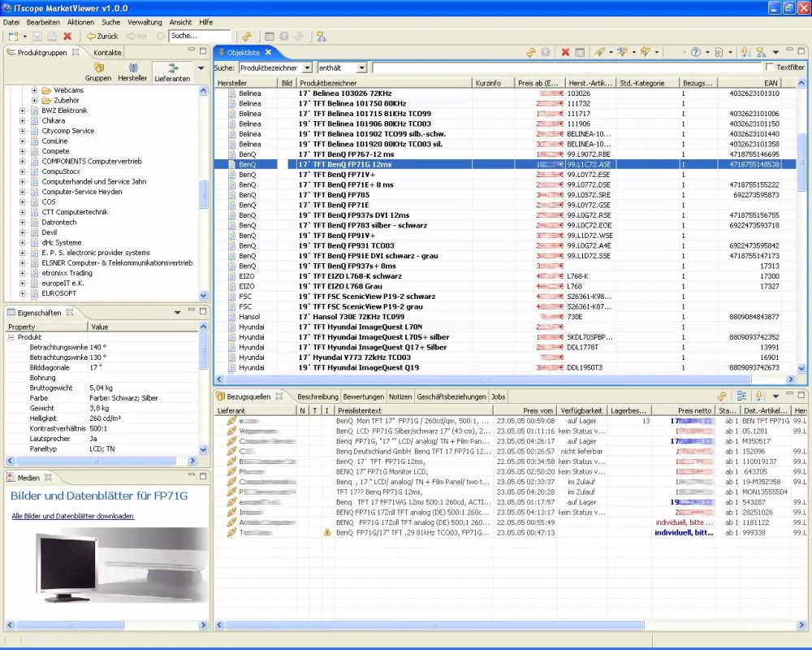Open the Aktionen menu
Screen dimensions: 812x650
[x=80, y=22]
